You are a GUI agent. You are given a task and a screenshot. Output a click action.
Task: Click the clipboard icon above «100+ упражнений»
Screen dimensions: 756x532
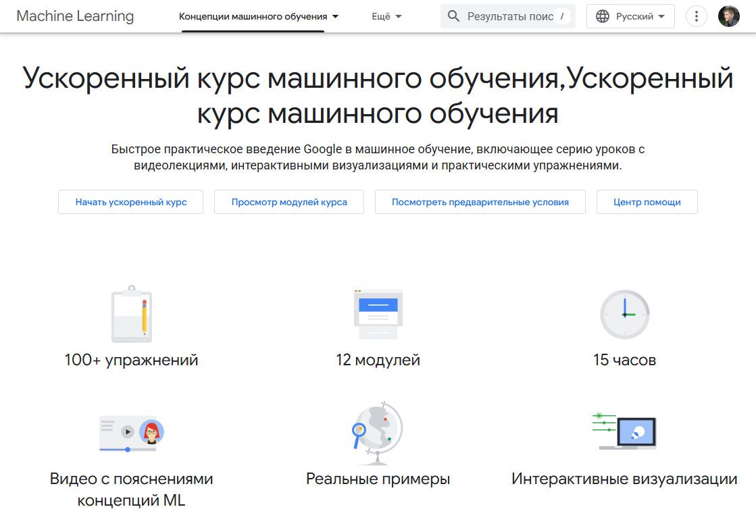pos(131,314)
